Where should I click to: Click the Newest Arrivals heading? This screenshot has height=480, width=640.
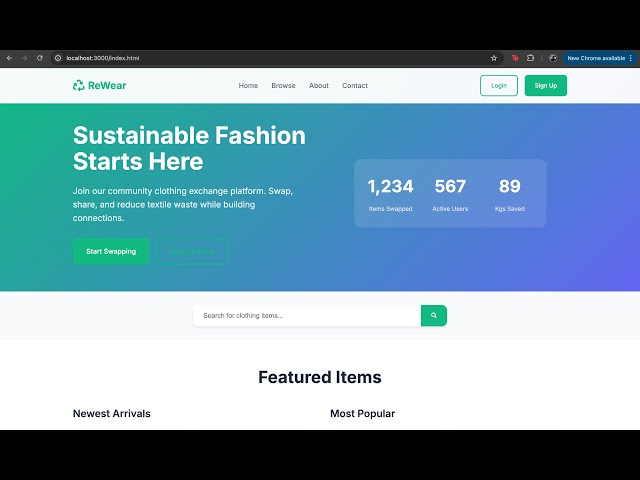112,413
